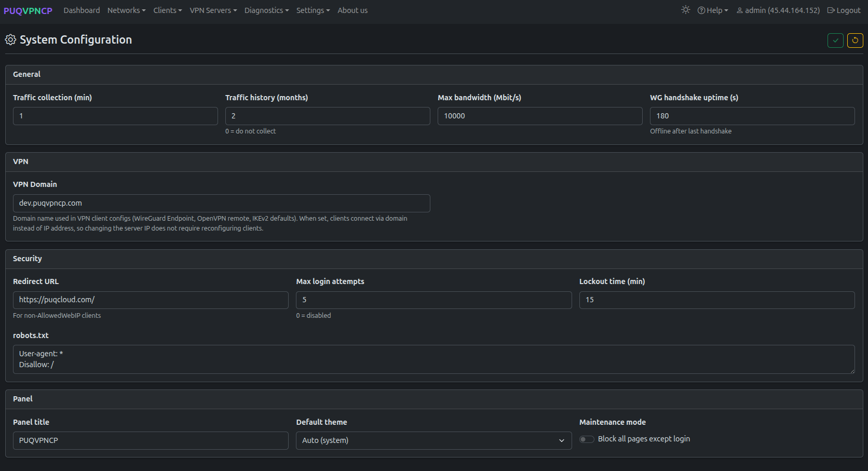Click the robots.txt textarea resize handle
This screenshot has width=868, height=471.
852,371
